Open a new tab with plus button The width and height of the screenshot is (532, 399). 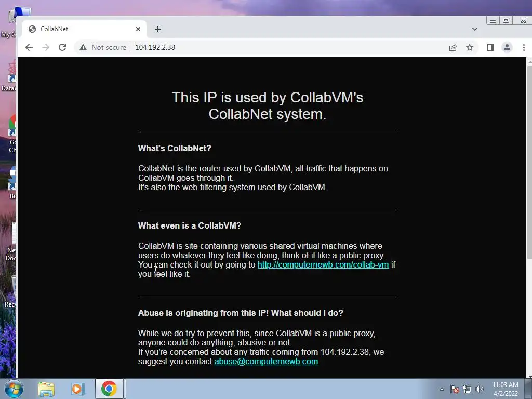(158, 29)
